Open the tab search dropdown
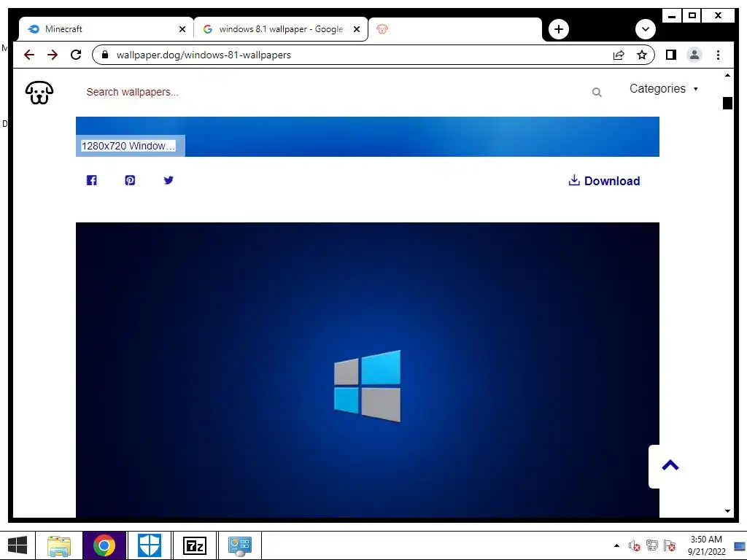The height and width of the screenshot is (560, 747). (646, 29)
